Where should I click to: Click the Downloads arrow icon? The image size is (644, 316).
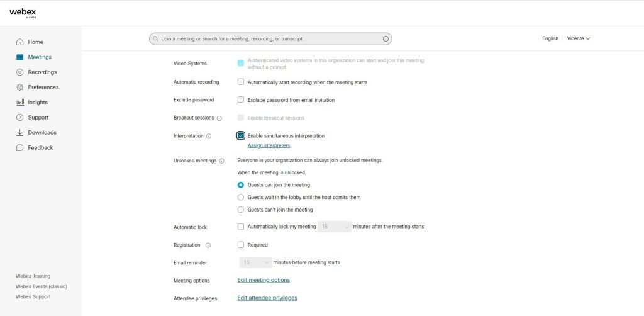(x=20, y=133)
